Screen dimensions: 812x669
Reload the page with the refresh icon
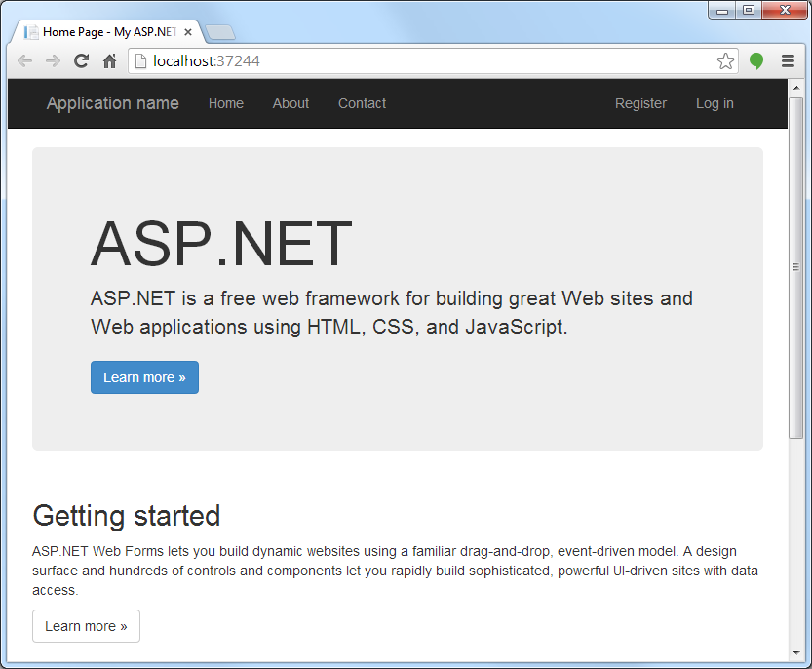point(81,61)
